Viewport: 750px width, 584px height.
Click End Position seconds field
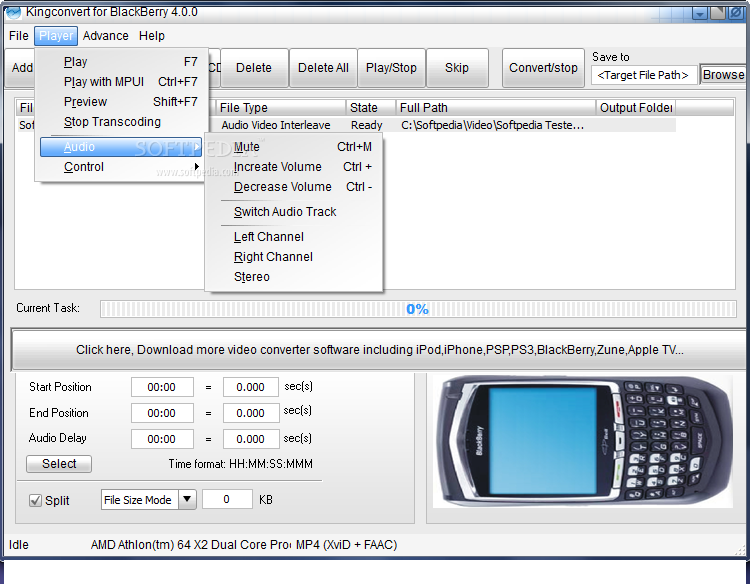coord(251,413)
